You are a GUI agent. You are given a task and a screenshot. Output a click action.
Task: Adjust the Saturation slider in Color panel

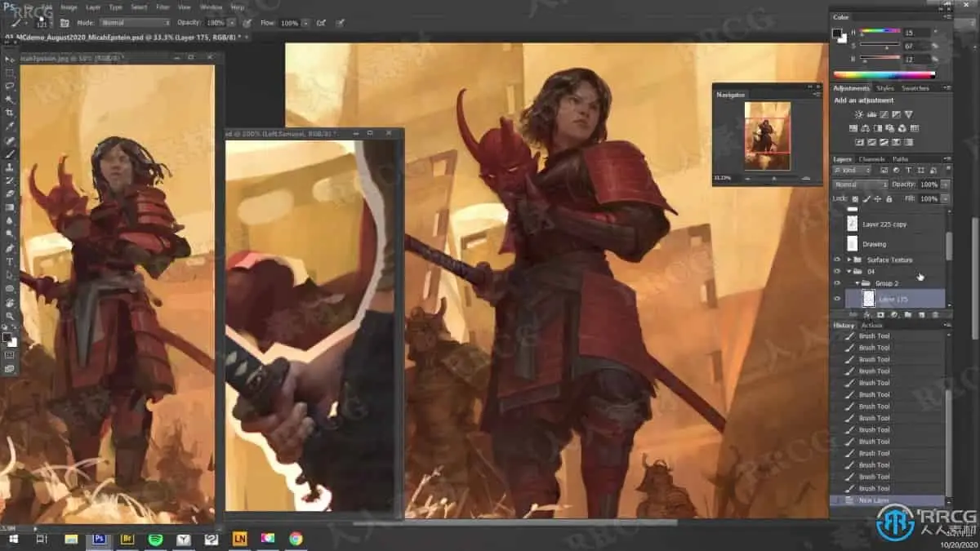tap(880, 45)
